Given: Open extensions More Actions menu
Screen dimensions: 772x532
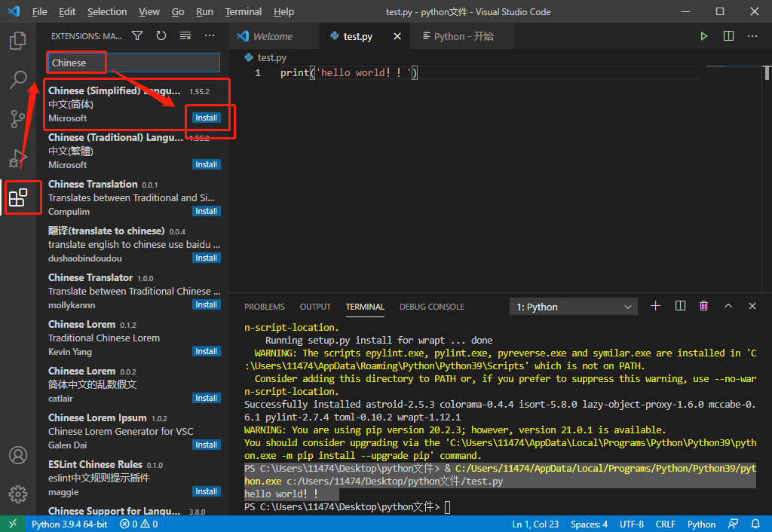Looking at the screenshot, I should tap(209, 35).
